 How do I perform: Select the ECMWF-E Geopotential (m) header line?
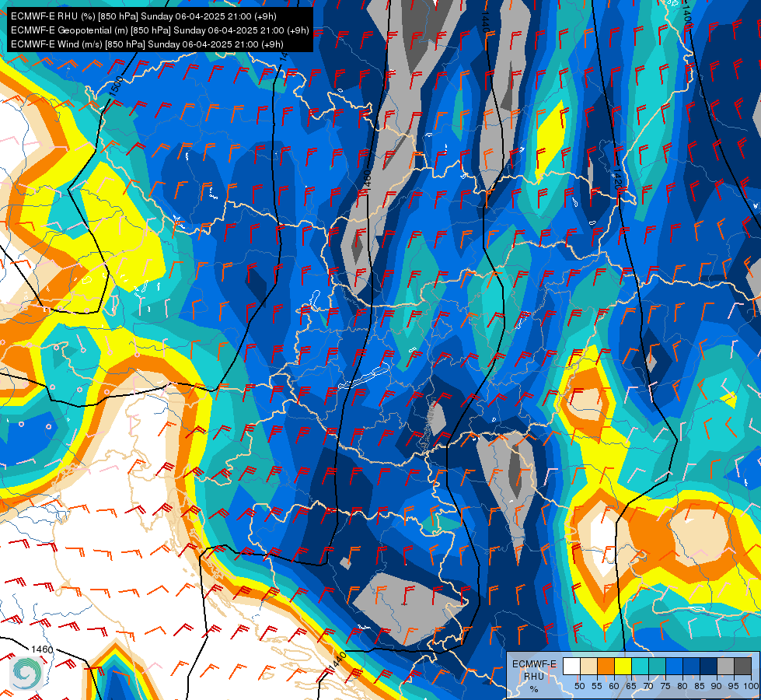[x=159, y=30]
